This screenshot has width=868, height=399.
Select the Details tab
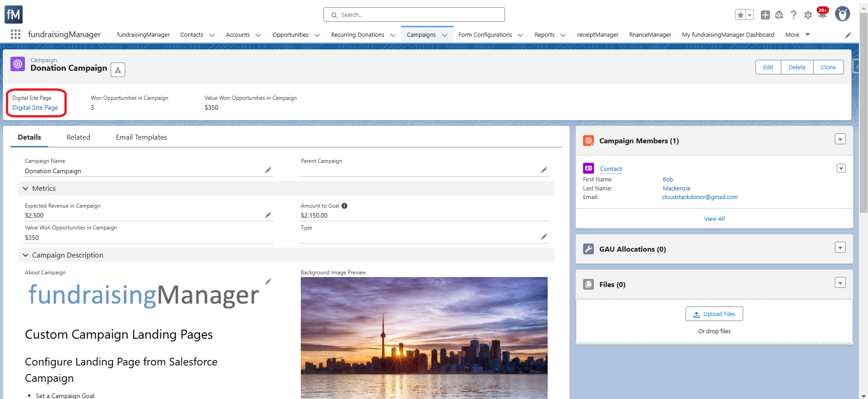pyautogui.click(x=29, y=137)
